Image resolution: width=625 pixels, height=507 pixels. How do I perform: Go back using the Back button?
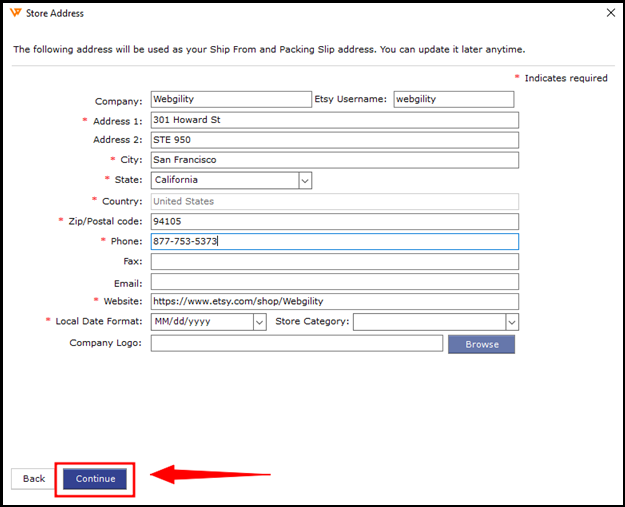coord(34,478)
